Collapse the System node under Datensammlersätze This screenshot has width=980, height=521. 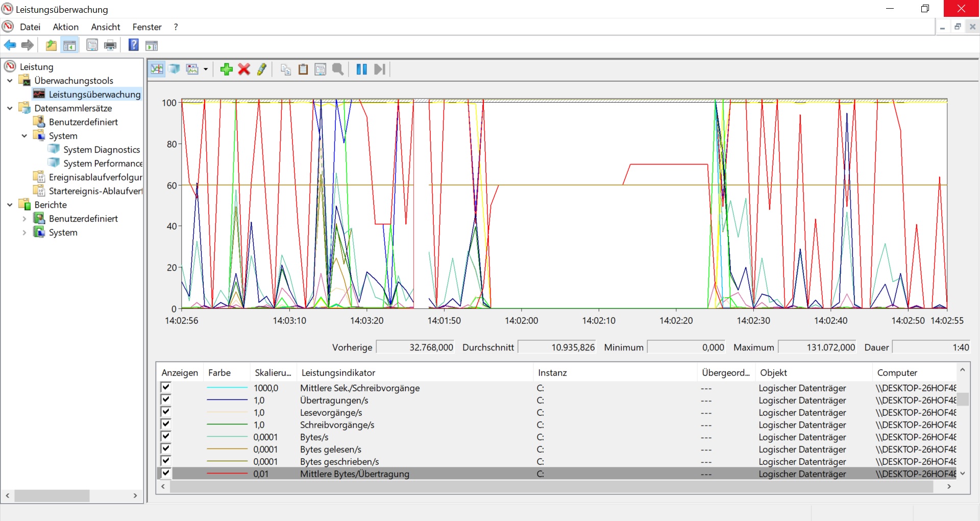[x=24, y=136]
